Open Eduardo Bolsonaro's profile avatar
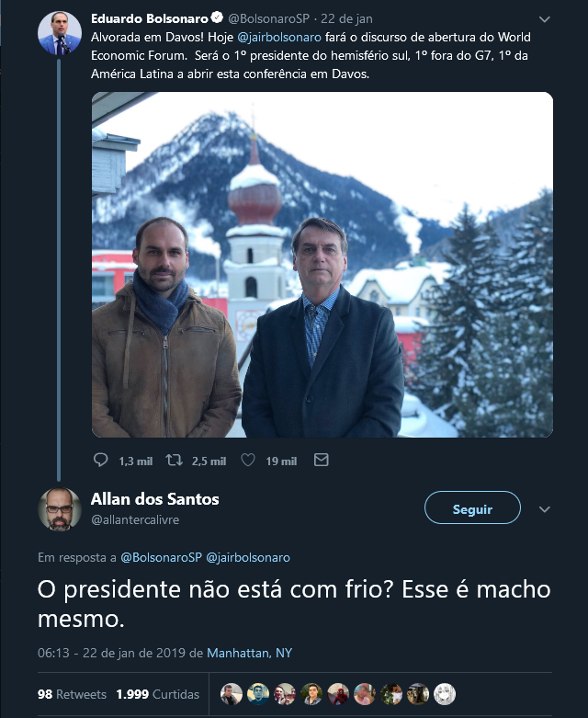Image resolution: width=588 pixels, height=718 pixels. point(60,33)
